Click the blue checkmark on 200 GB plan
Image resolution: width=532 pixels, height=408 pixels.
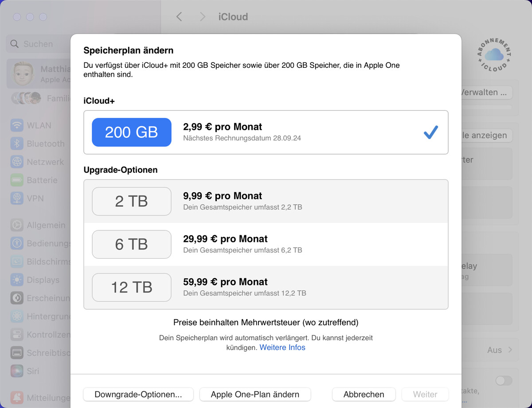pyautogui.click(x=430, y=132)
